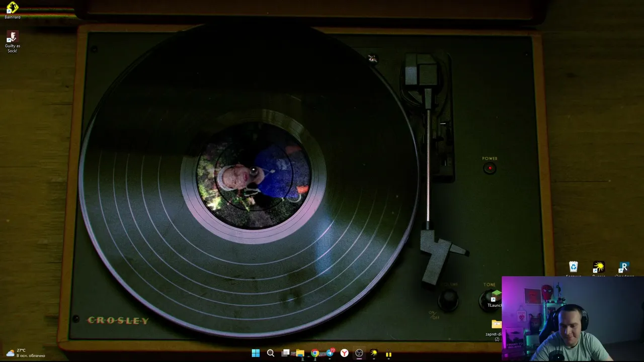Click the webcam overlay in the corner
644x362 pixels.
point(573,319)
